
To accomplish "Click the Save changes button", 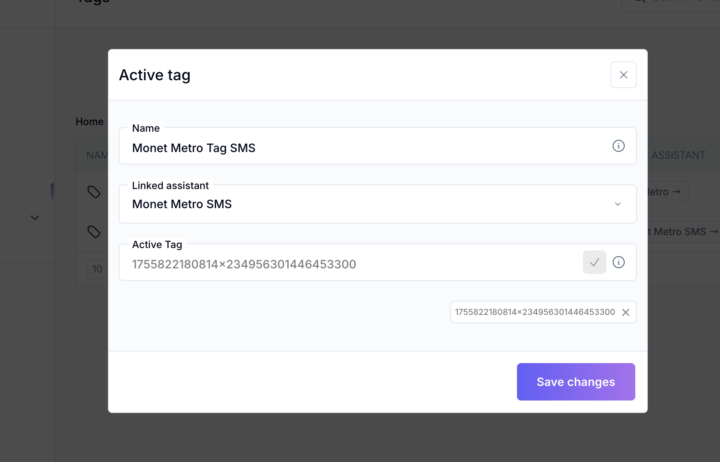I will point(575,382).
